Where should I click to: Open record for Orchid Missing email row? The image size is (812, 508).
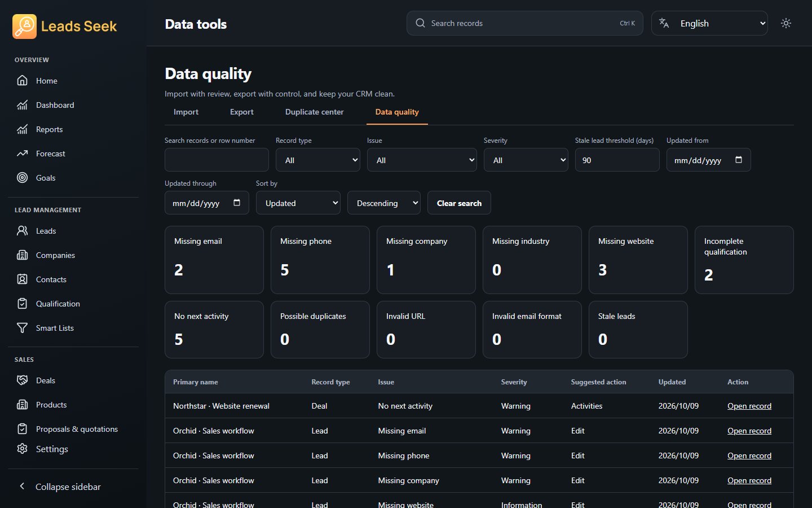tap(749, 431)
